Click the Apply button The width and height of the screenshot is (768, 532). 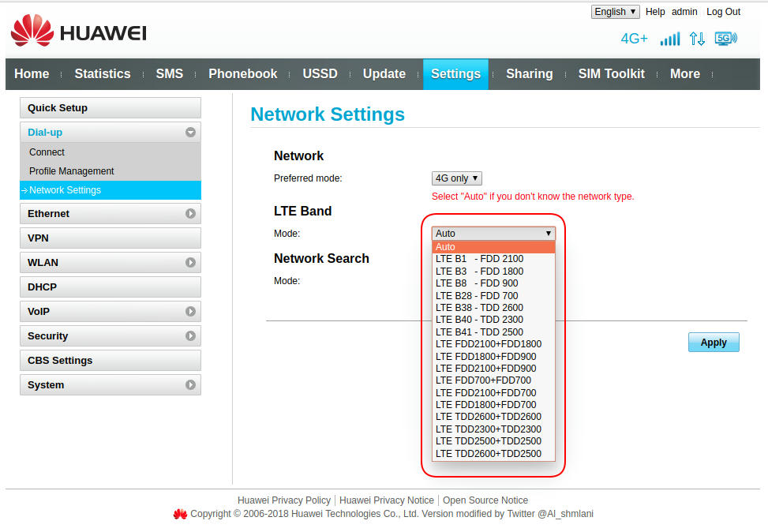click(714, 343)
